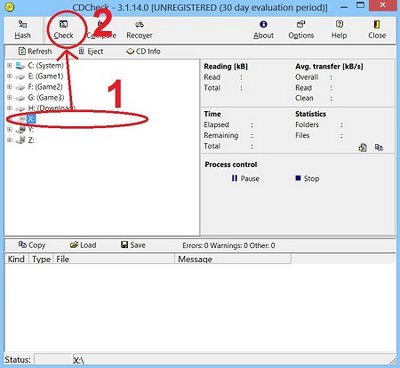Sort log by Kind column
Screen dimensions: 400x368
pyautogui.click(x=17, y=259)
